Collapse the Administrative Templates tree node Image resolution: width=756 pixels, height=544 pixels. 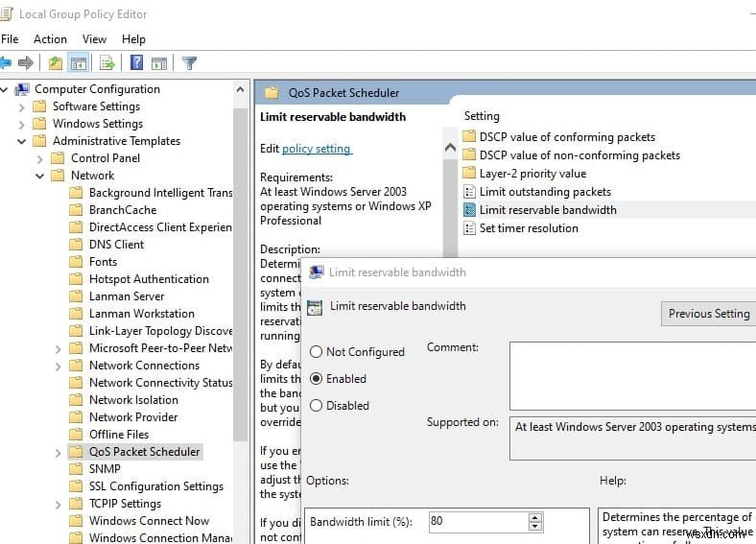pyautogui.click(x=22, y=141)
